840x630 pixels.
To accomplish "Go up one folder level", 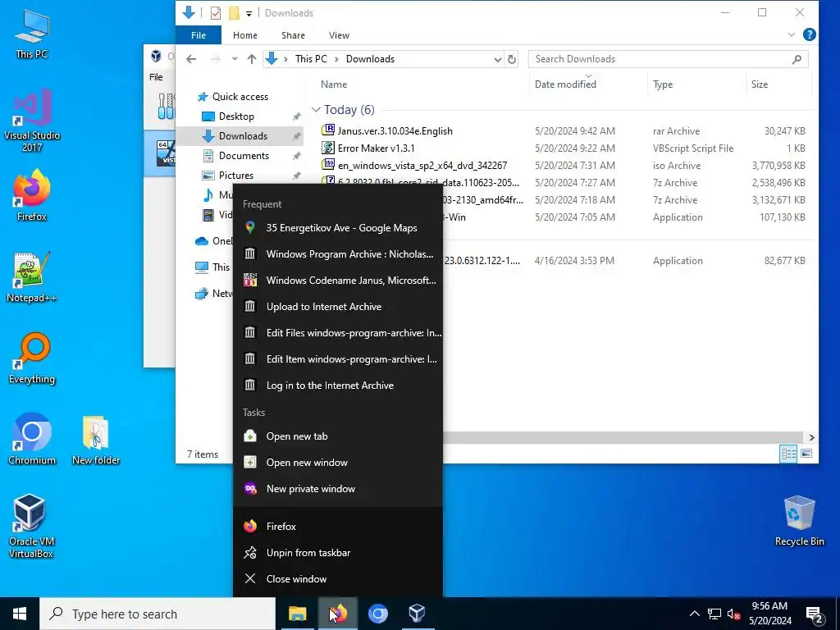I will coord(251,59).
